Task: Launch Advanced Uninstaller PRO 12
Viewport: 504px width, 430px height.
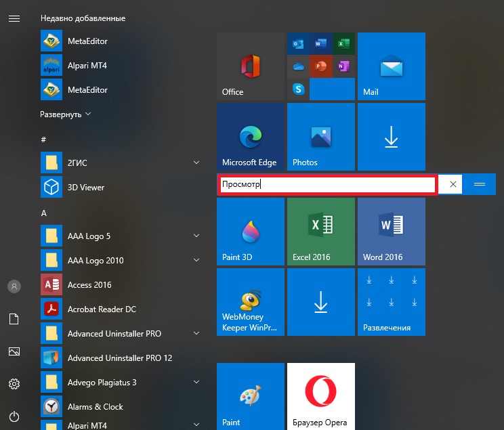Action: click(121, 358)
